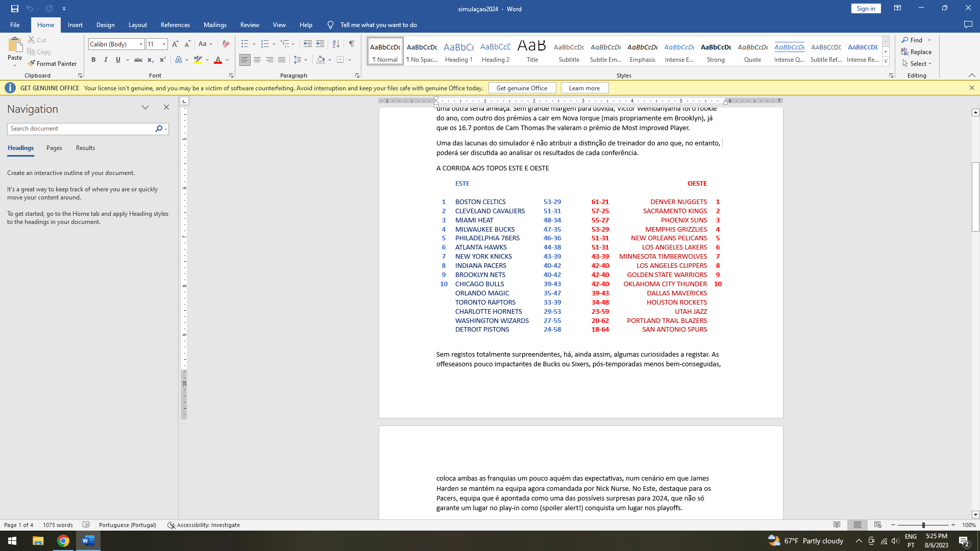The image size is (980, 551).
Task: Collapse the ribbon
Action: pos(972,76)
